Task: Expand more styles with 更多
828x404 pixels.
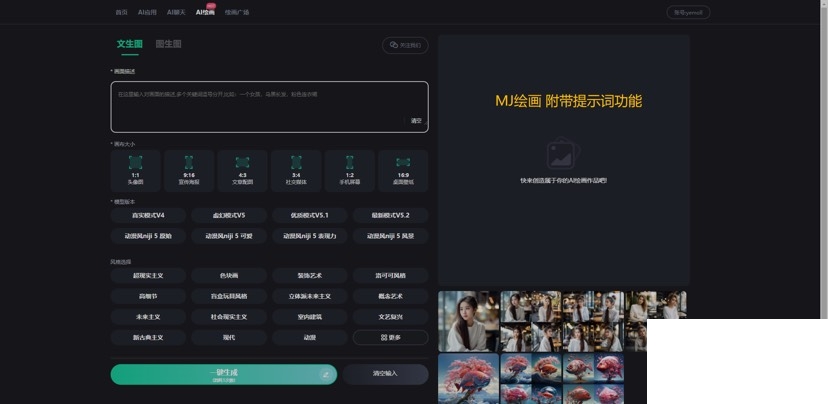Action: (x=391, y=337)
